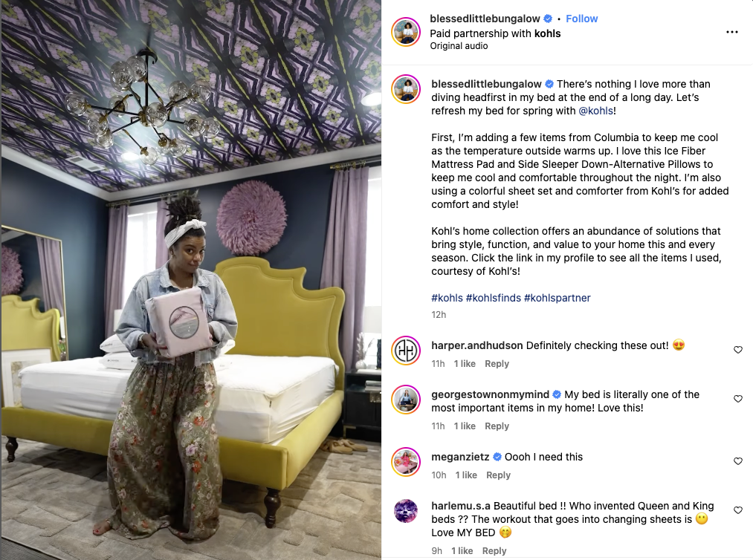753x560 pixels.
Task: Open harper.andhudson profile avatar
Action: point(406,351)
